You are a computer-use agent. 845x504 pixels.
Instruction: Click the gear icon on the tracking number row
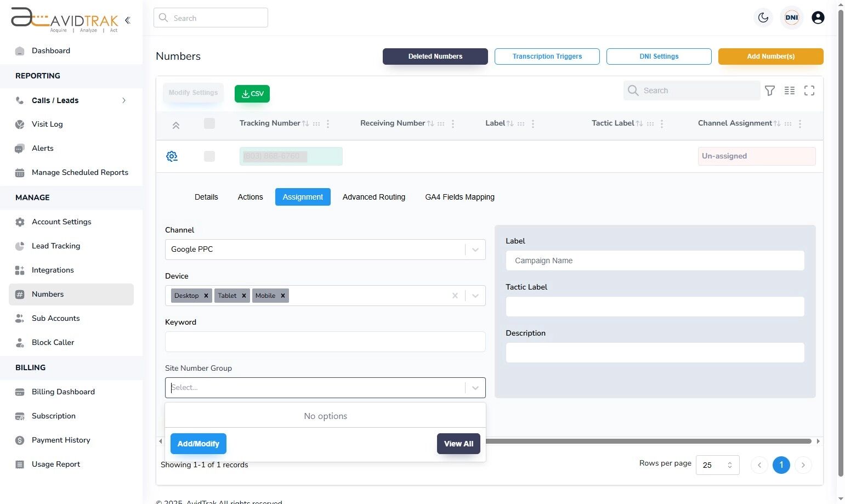coord(172,156)
